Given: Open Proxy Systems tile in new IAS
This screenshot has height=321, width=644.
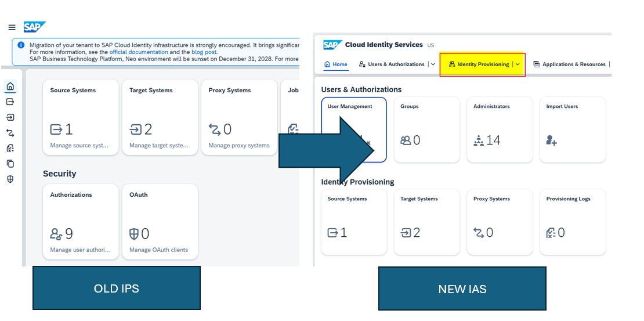Looking at the screenshot, I should point(500,222).
